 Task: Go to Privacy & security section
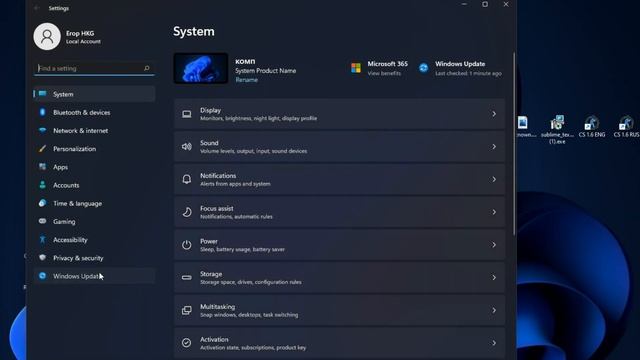coord(94,258)
